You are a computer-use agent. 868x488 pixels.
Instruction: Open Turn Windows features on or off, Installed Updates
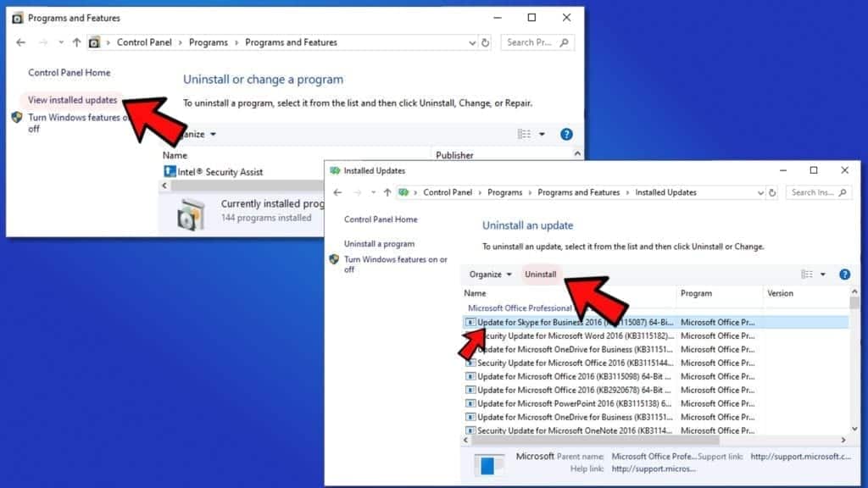click(396, 264)
